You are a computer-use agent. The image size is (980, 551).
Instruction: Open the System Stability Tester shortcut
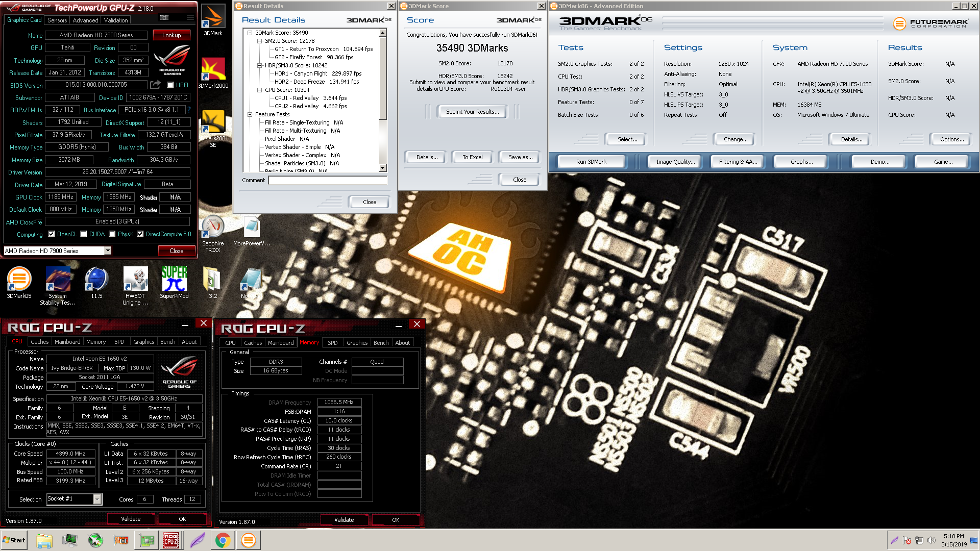pos(58,286)
